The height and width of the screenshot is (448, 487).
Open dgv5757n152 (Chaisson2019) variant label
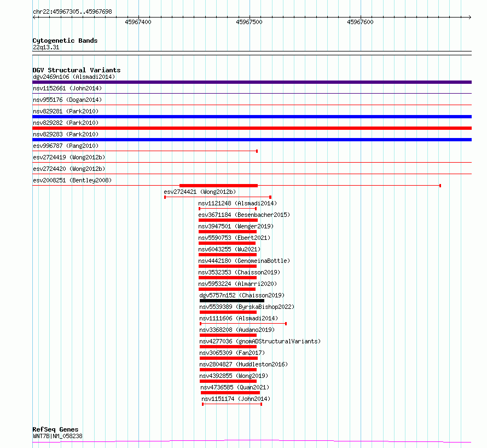(242, 295)
